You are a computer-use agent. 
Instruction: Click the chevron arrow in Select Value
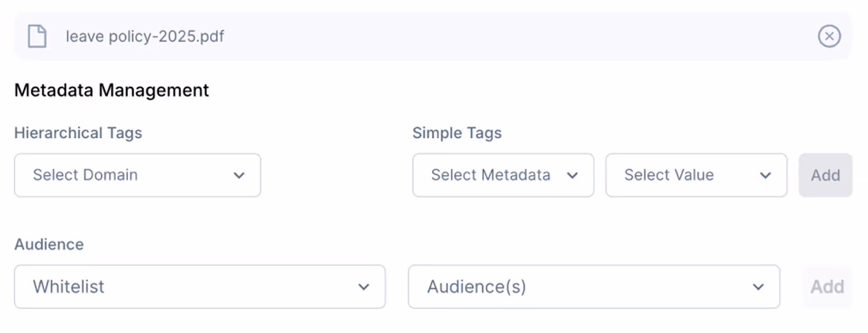pos(765,175)
